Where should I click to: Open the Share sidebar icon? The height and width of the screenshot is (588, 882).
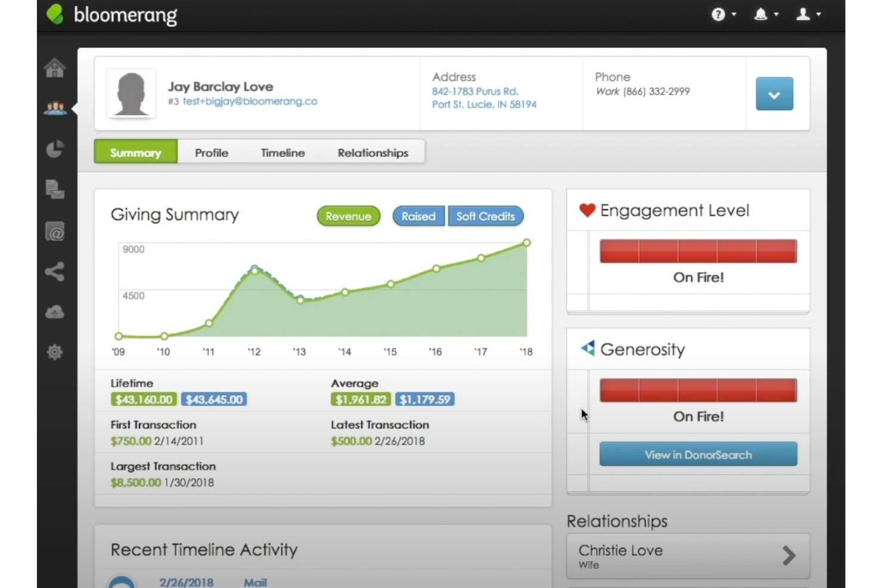pyautogui.click(x=55, y=272)
